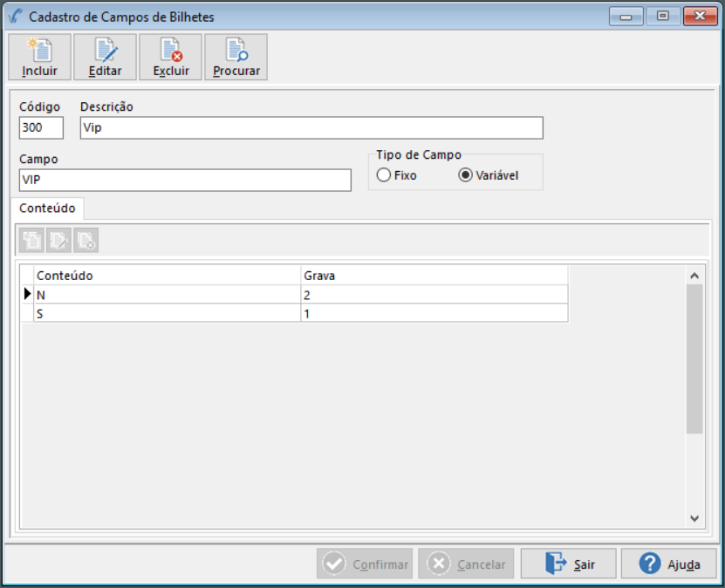The height and width of the screenshot is (588, 725).
Task: Click the Descrição text field
Action: point(311,128)
